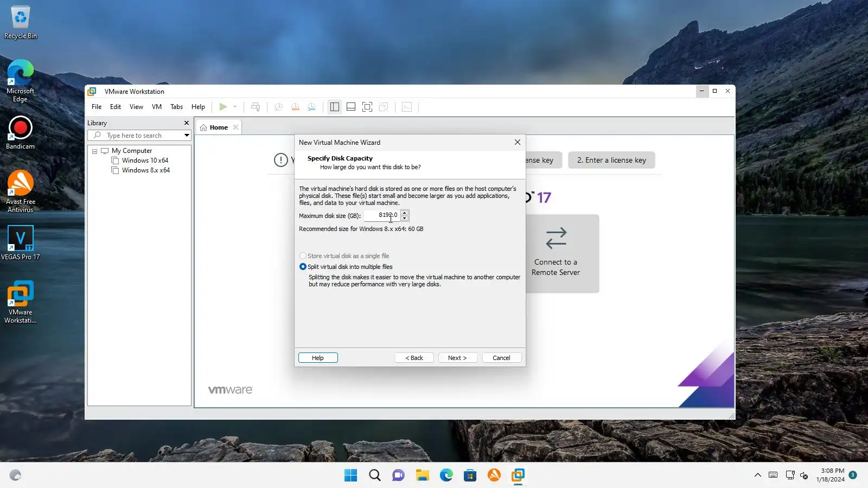Click the Enter a license key button

(611, 160)
